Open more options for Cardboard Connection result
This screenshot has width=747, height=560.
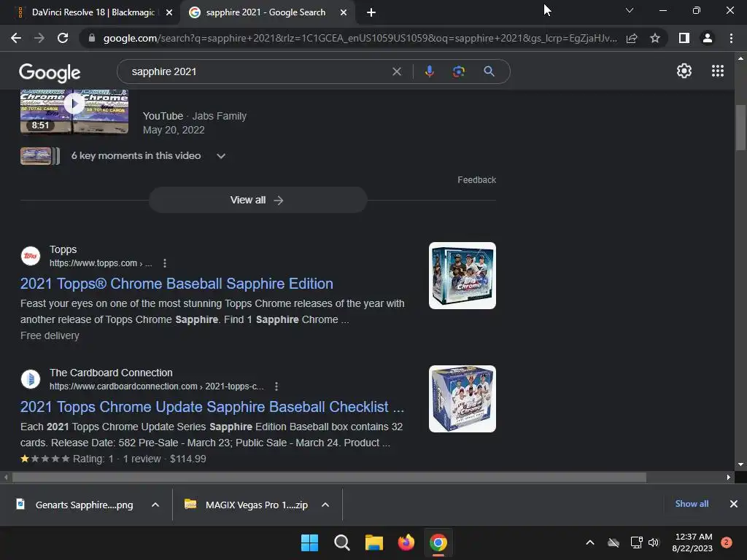click(x=276, y=386)
